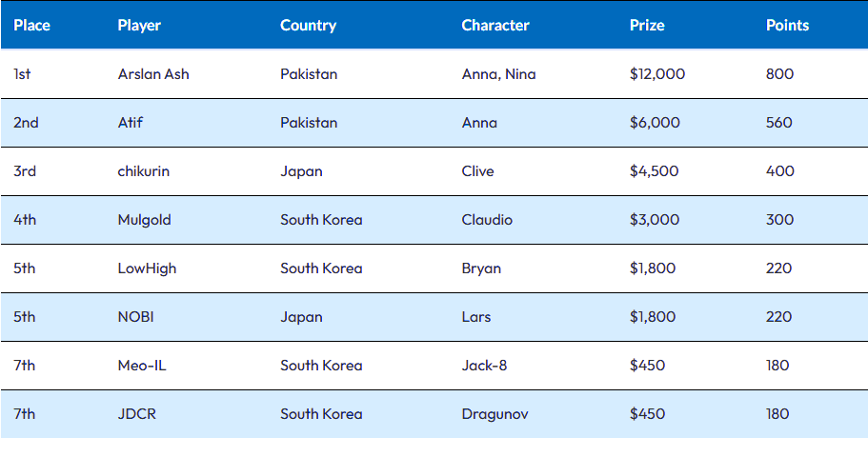Click the Points column header
This screenshot has width=868, height=457.
click(x=787, y=26)
